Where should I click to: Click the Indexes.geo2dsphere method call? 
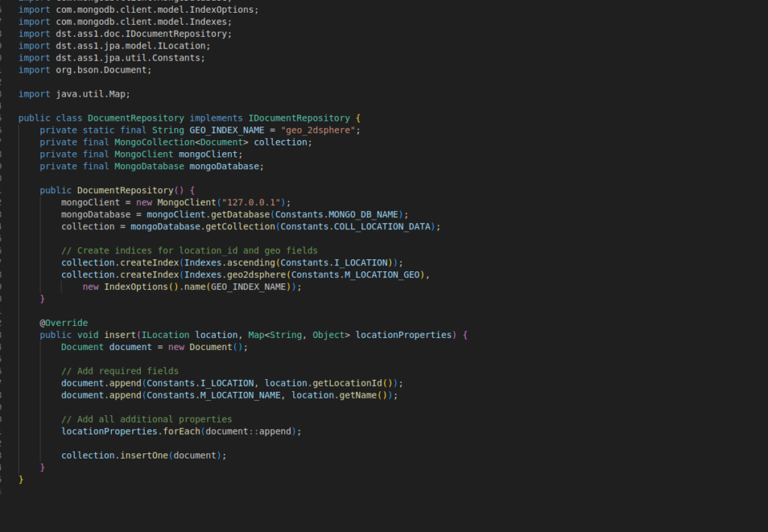tap(233, 274)
